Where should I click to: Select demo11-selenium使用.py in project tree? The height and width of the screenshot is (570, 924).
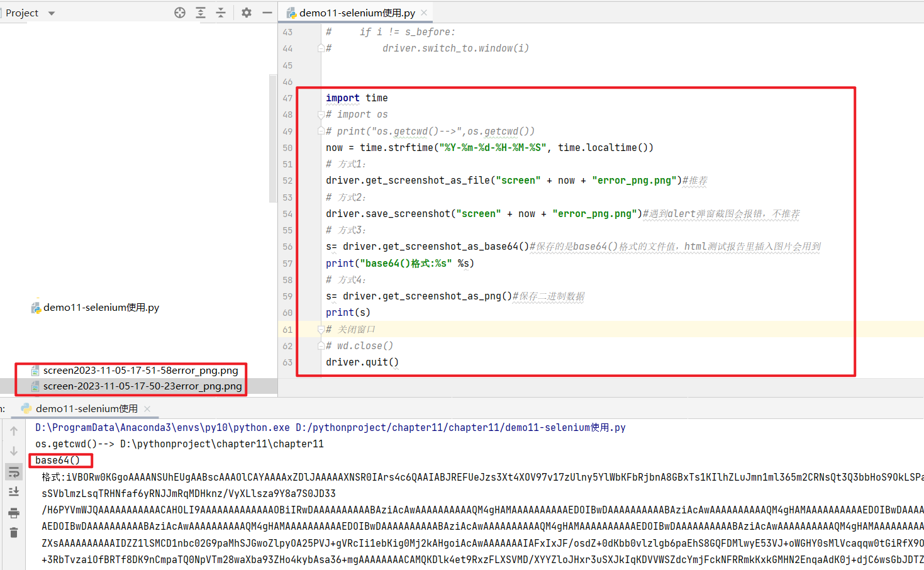101,307
